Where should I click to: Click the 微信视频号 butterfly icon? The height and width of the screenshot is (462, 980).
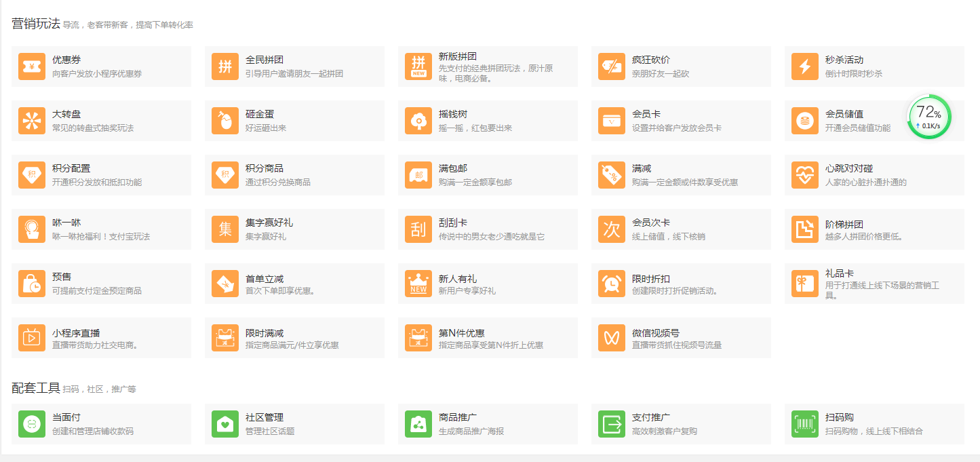(612, 338)
